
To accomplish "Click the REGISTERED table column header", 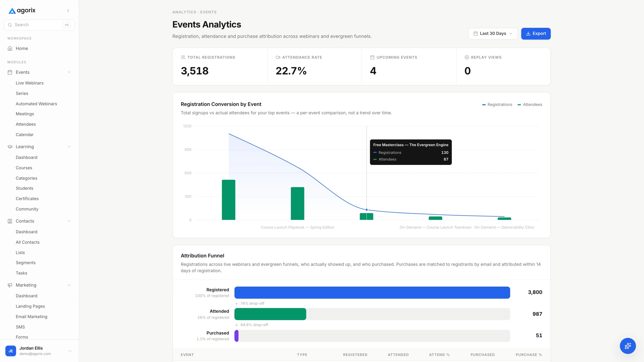I will pos(355,355).
